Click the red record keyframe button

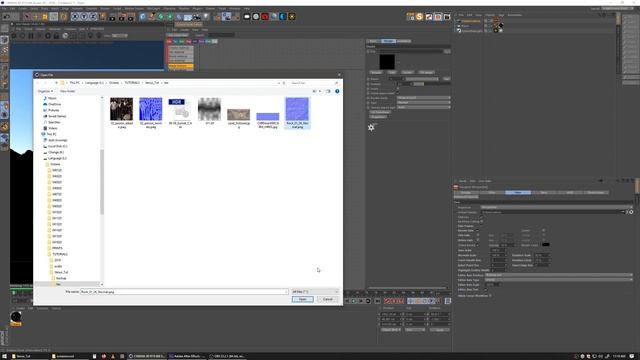[387, 301]
